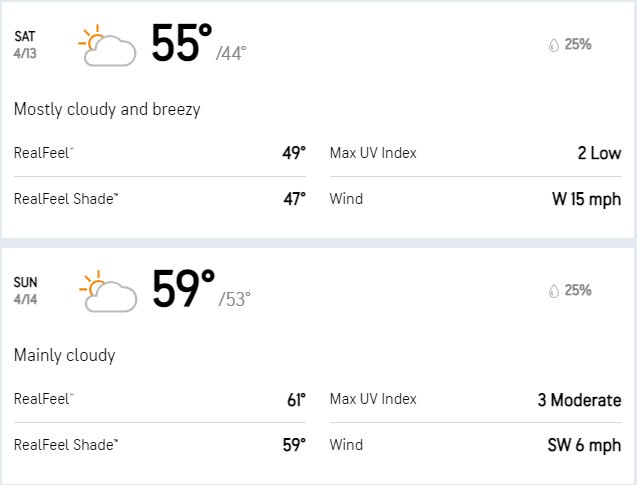Click the "3 Moderate" Max UV Index value
The width and height of the screenshot is (637, 485).
(579, 400)
